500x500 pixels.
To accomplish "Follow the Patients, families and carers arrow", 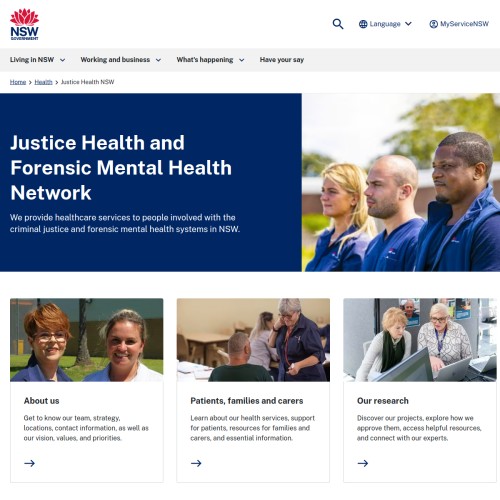I will coord(196,463).
